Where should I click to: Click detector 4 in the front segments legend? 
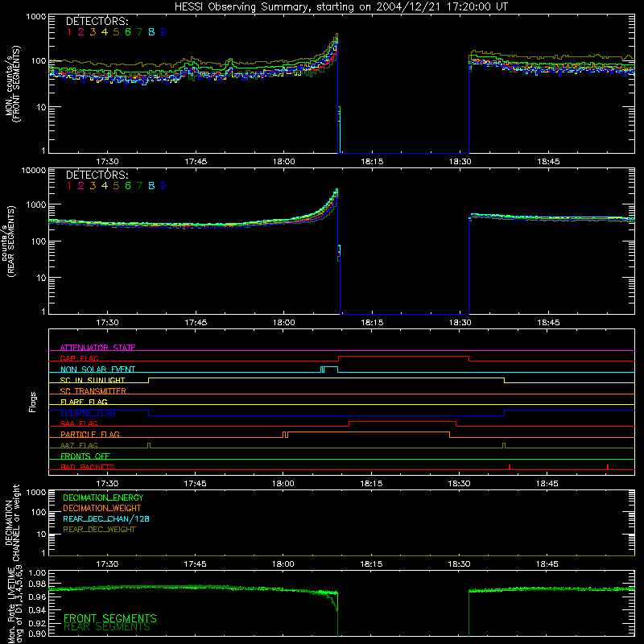click(105, 32)
